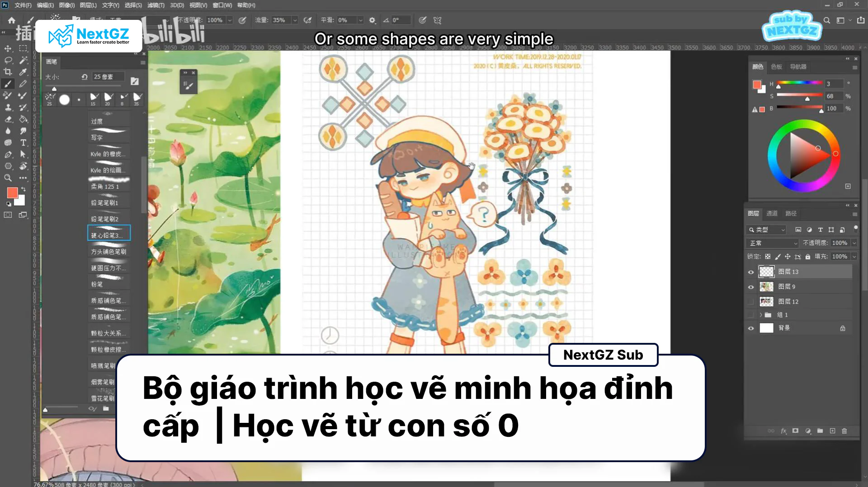Hide layer 图层 13 with eye icon
Image resolution: width=868 pixels, height=487 pixels.
[x=751, y=272]
